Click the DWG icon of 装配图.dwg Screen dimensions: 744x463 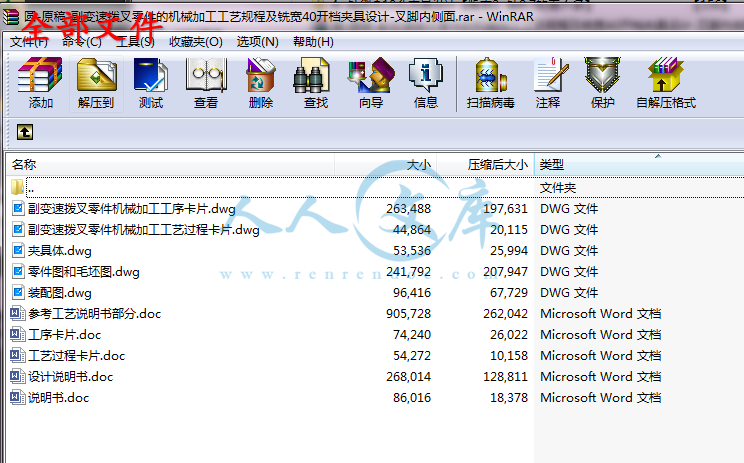pos(18,292)
